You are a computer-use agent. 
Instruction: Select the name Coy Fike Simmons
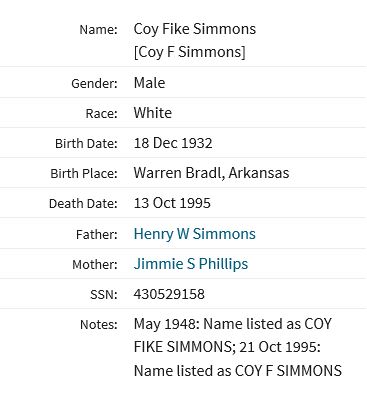(x=195, y=29)
